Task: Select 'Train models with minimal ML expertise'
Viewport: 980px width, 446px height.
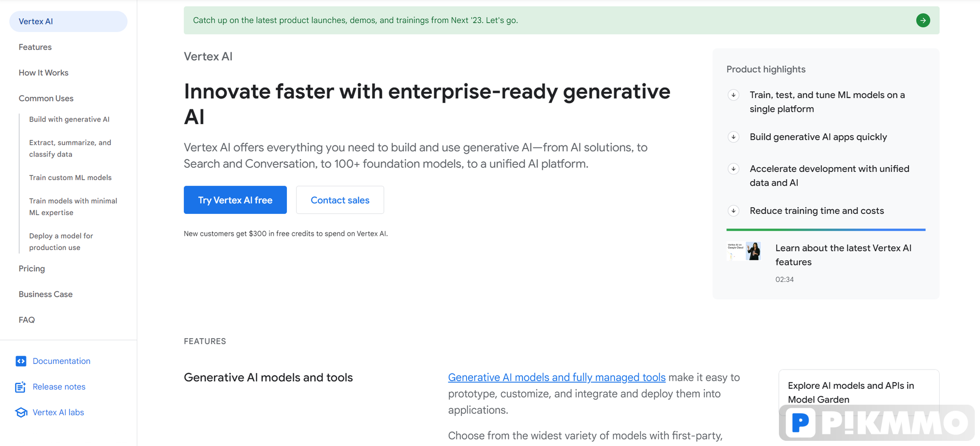Action: pos(73,207)
